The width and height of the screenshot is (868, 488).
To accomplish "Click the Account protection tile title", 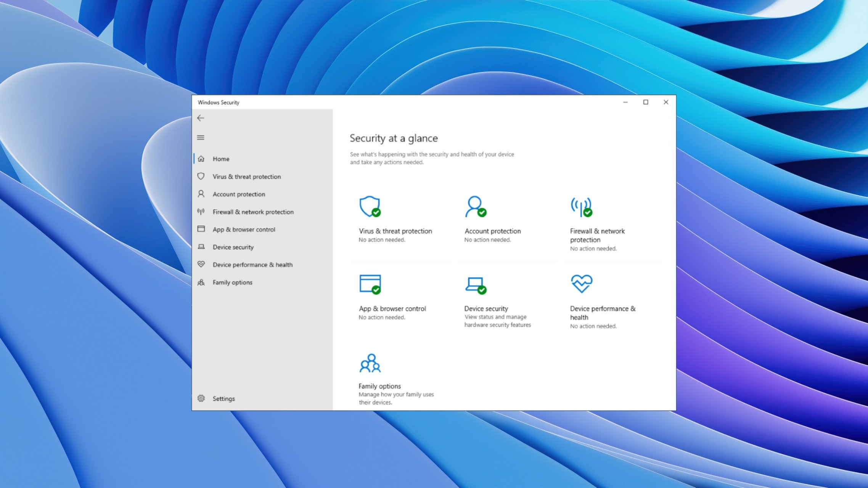I will click(x=492, y=231).
